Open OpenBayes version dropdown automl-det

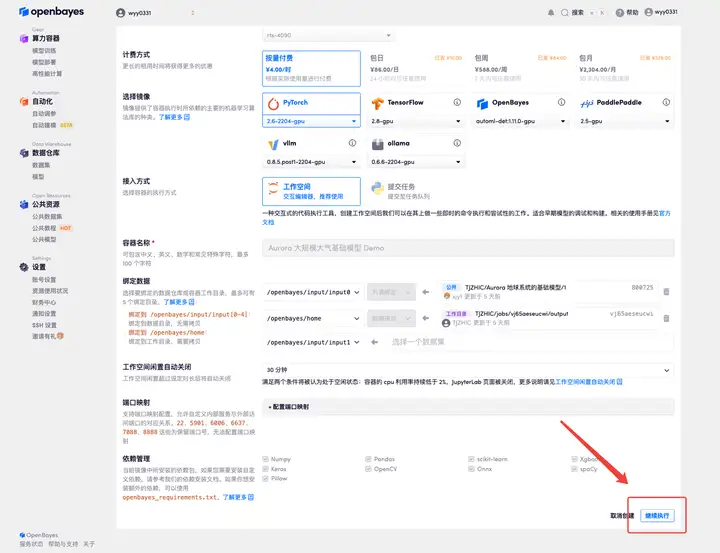(520, 121)
